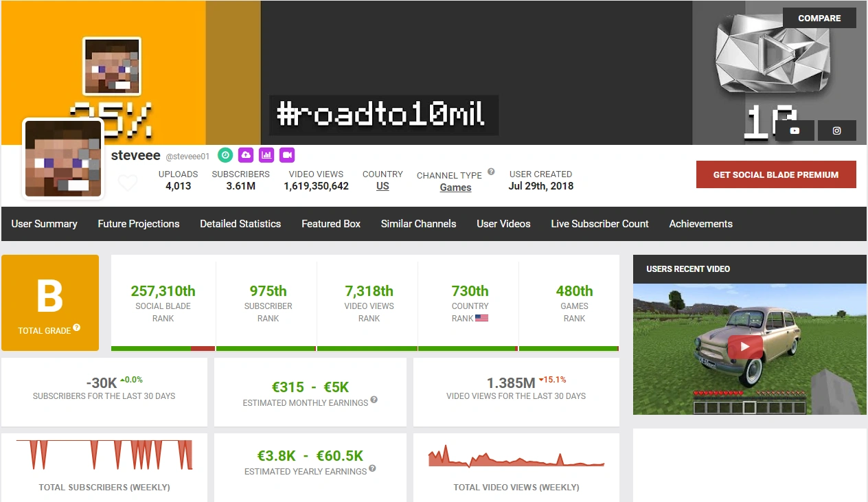868x502 pixels.
Task: Open the Instagram icon link in banner
Action: 836,130
